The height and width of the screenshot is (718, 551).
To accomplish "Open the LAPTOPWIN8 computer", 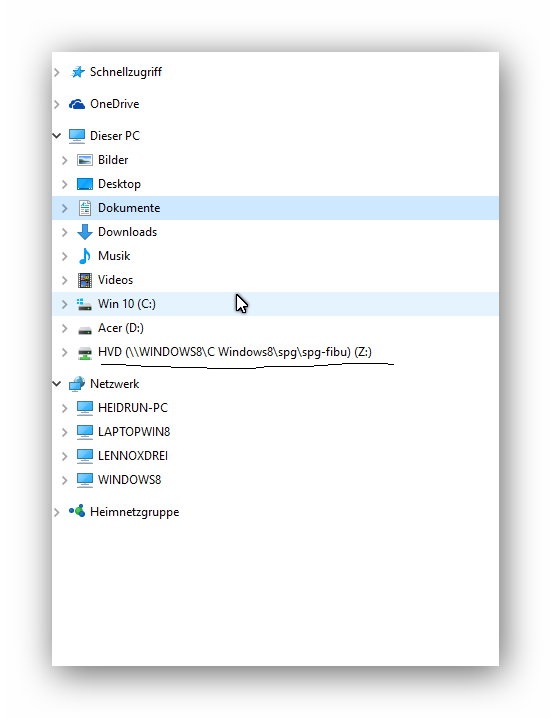I will (134, 432).
